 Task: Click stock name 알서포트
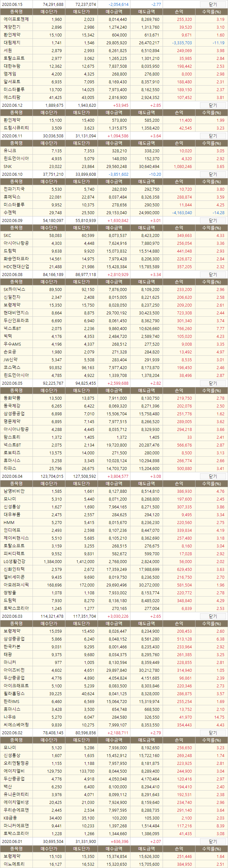(x=12, y=82)
